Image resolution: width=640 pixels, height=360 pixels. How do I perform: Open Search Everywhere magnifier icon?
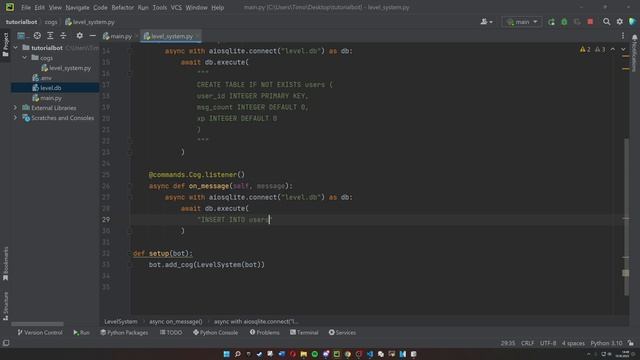[607, 22]
